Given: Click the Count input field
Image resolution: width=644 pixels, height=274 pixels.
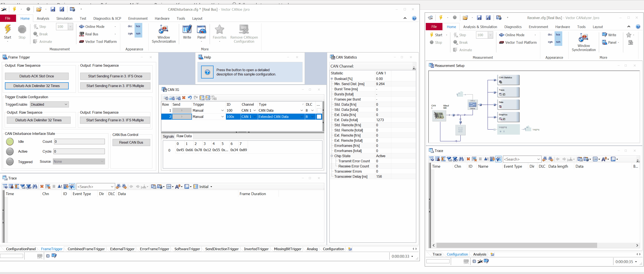Looking at the screenshot, I should tap(79, 142).
